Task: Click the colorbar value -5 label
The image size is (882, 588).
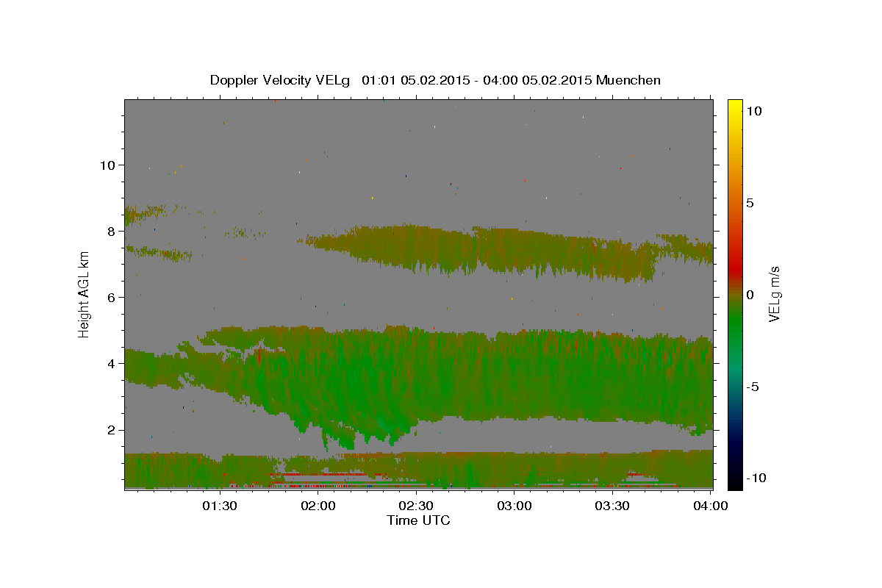Action: pyautogui.click(x=753, y=387)
